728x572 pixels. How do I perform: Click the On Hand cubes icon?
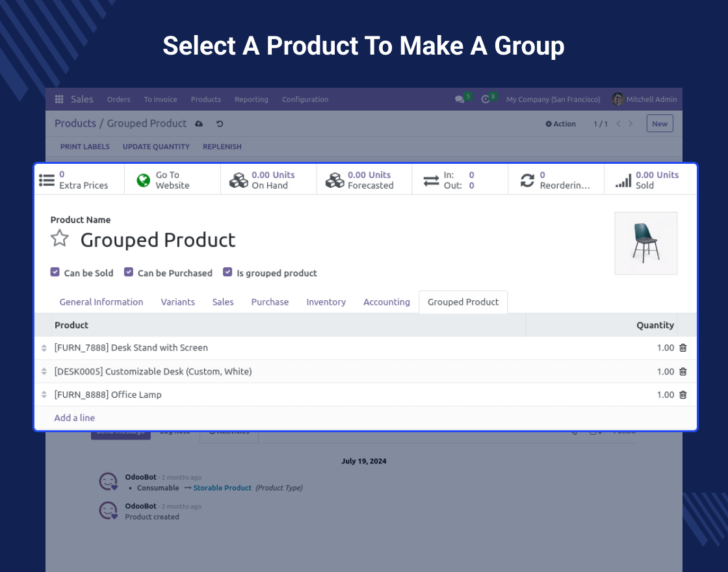[239, 180]
